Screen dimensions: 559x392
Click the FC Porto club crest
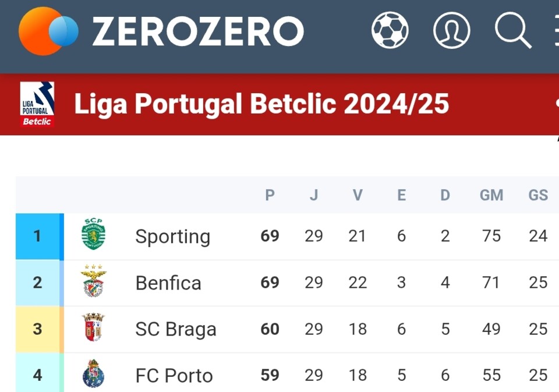(93, 375)
